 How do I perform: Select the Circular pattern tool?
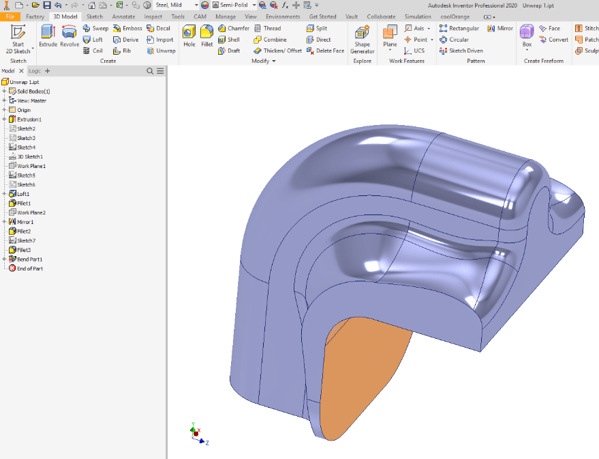click(454, 39)
